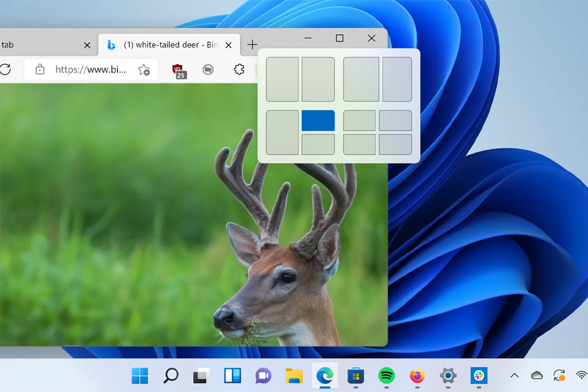This screenshot has width=588, height=392.
Task: Click the Edge refresh page icon
Action: 5,69
